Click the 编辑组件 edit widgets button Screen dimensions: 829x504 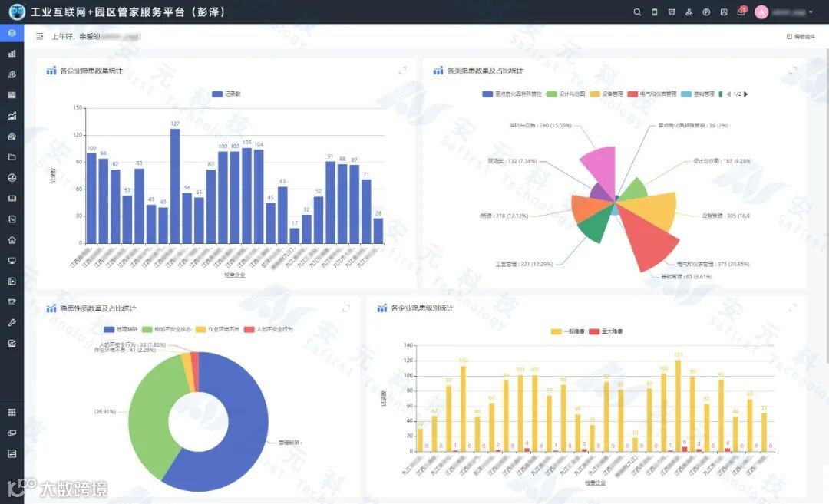(x=801, y=37)
